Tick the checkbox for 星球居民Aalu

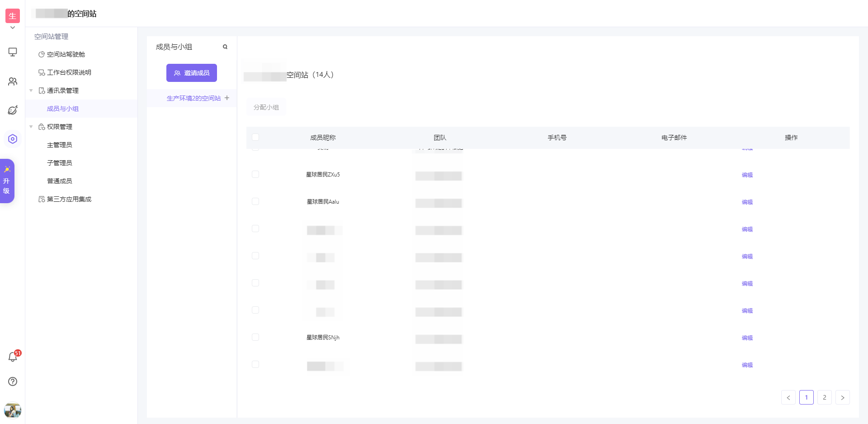[255, 201]
